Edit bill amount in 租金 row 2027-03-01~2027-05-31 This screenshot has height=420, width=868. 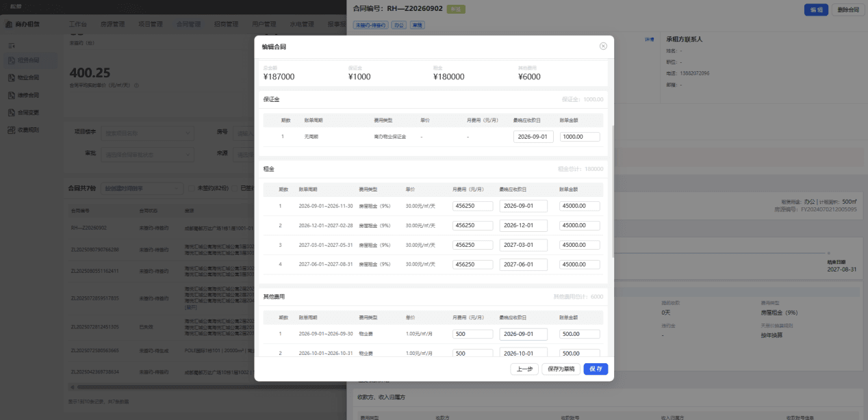(x=580, y=244)
